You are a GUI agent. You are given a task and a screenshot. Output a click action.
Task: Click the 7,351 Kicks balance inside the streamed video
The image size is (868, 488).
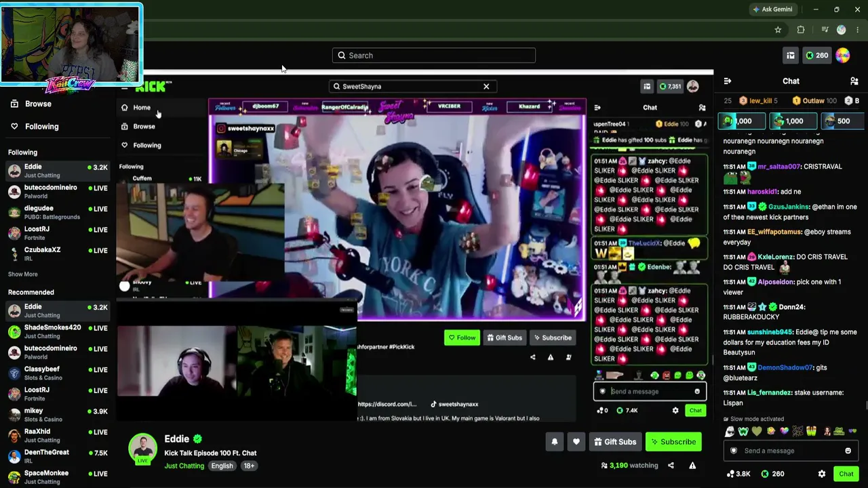pos(670,87)
